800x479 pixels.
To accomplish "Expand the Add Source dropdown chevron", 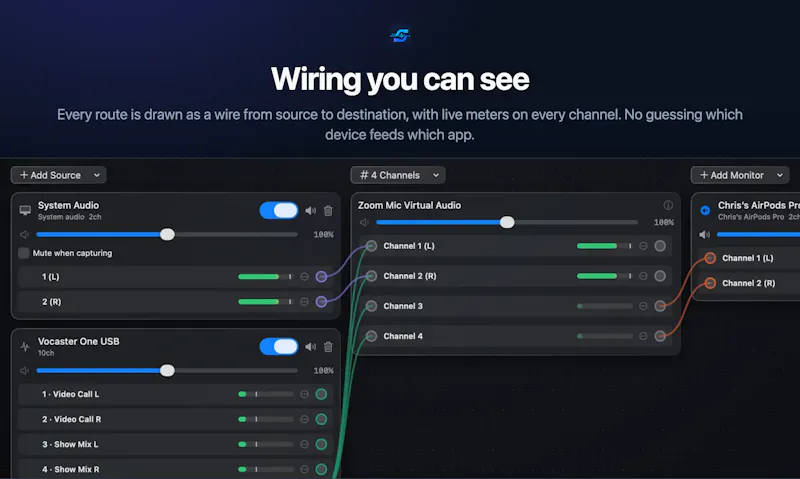I will (96, 175).
